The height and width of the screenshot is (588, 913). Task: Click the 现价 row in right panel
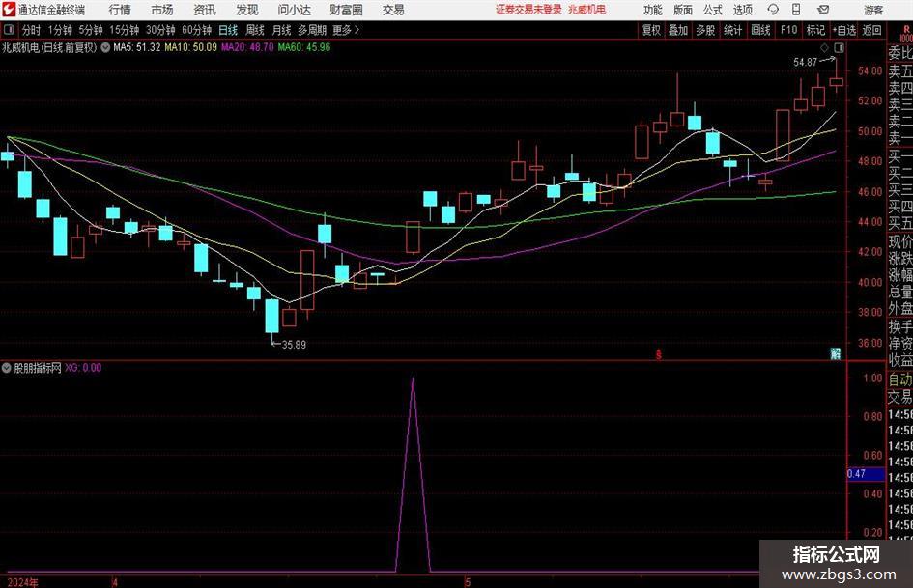(x=900, y=241)
